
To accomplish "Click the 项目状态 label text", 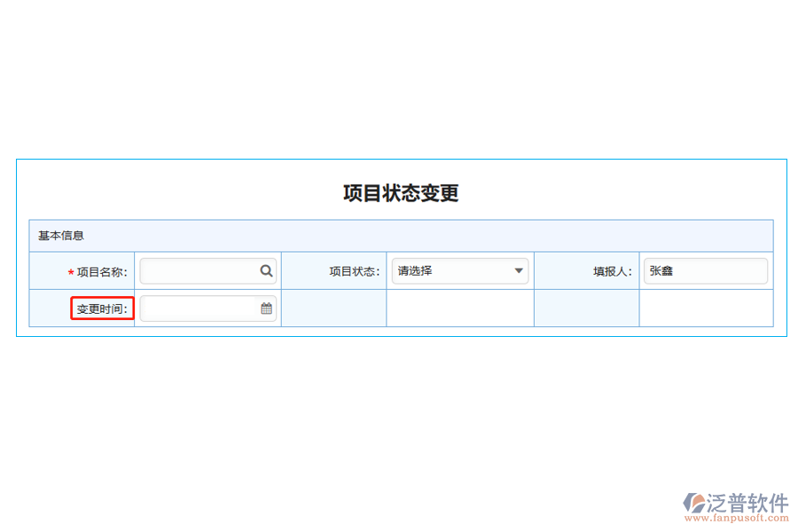I will 356,270.
